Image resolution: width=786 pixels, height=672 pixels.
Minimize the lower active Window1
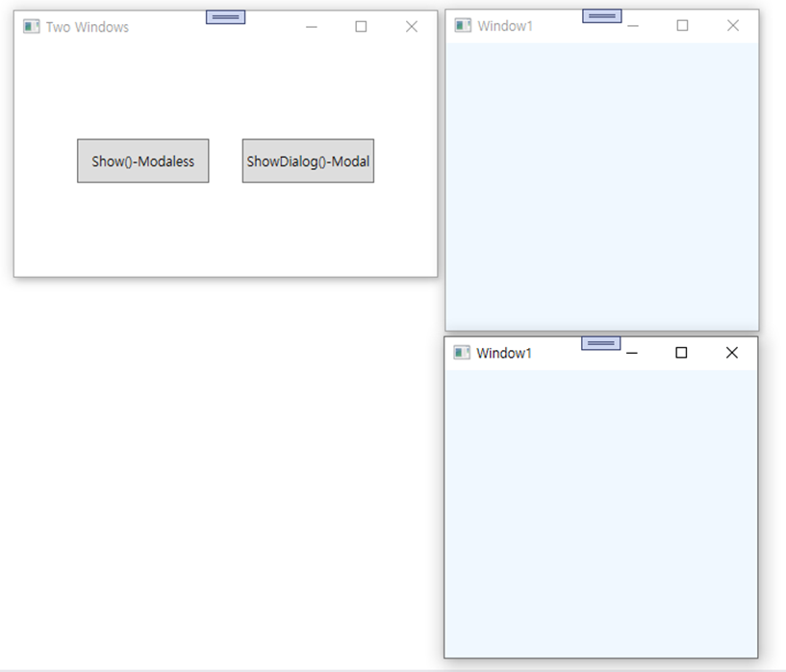(632, 353)
